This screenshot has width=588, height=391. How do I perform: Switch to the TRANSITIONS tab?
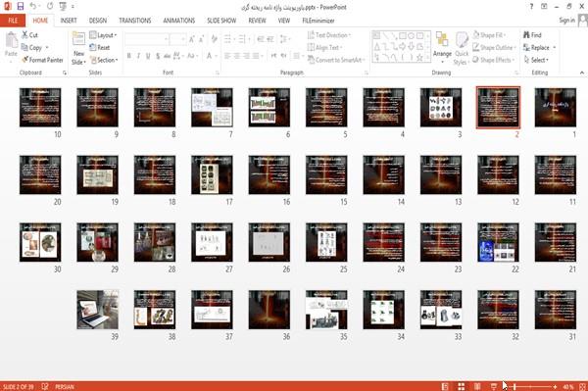coord(135,21)
